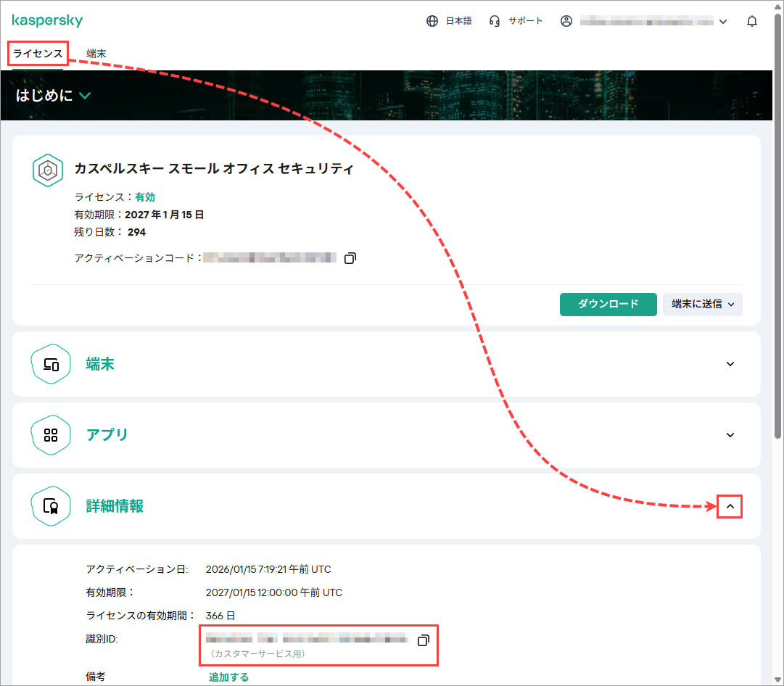Screen dimensions: 784x686
Task: Click the 詳細情報 section heading
Action: pos(115,506)
